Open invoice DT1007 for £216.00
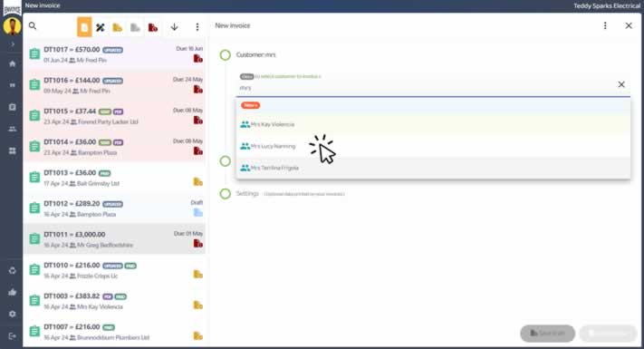 click(115, 332)
